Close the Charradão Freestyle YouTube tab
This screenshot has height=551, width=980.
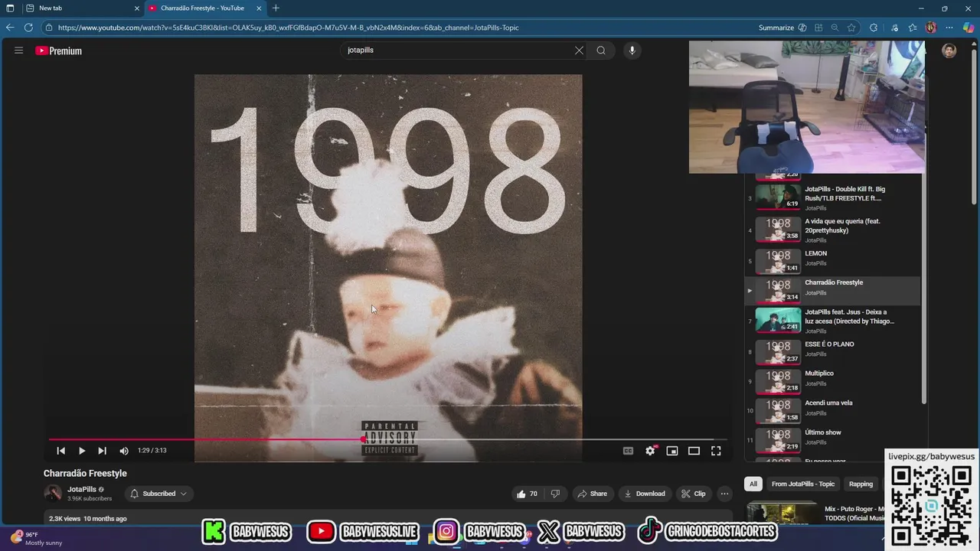[x=259, y=8]
